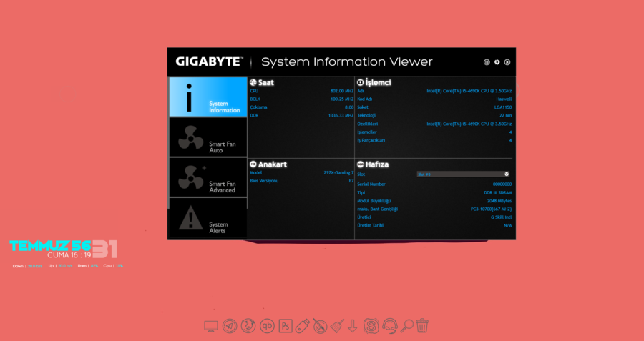Click the download arrow dock icon

coord(352,326)
